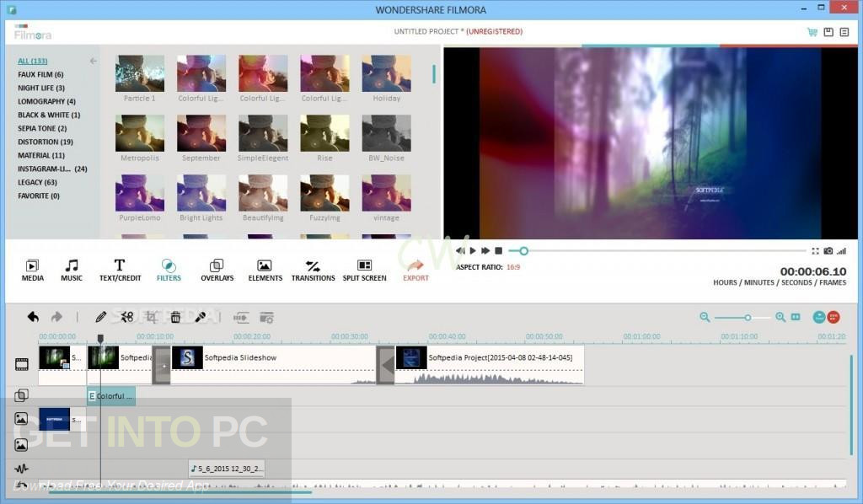Take a snapshot with the camera icon
This screenshot has width=863, height=504.
coord(828,251)
